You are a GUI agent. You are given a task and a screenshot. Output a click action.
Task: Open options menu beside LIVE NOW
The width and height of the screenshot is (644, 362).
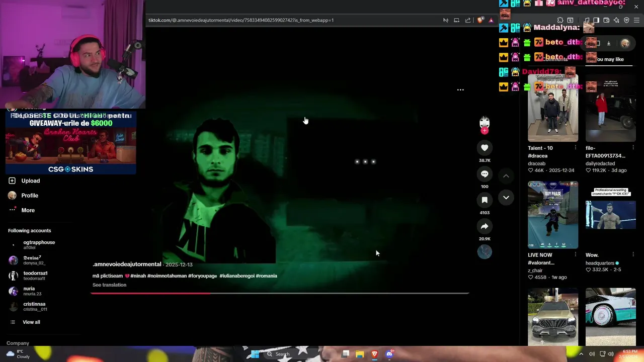(x=575, y=255)
